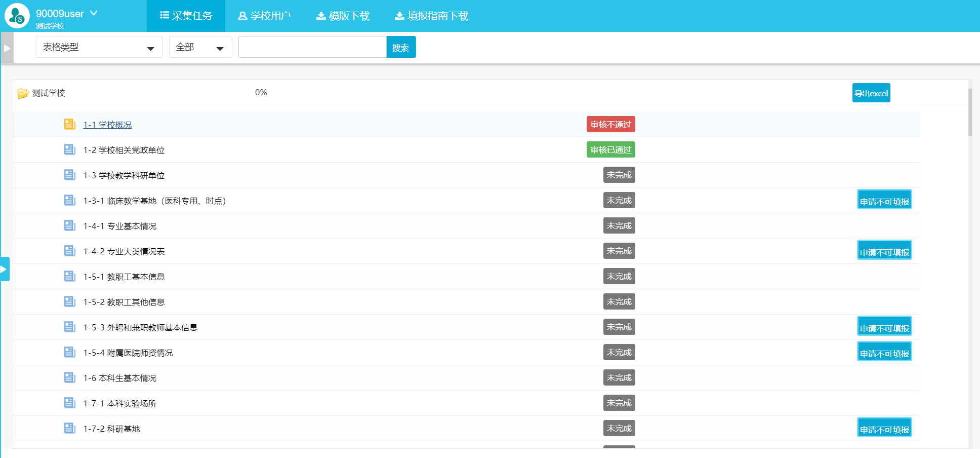
Task: Click document icon beside 1-7-2 科研基地
Action: click(70, 428)
